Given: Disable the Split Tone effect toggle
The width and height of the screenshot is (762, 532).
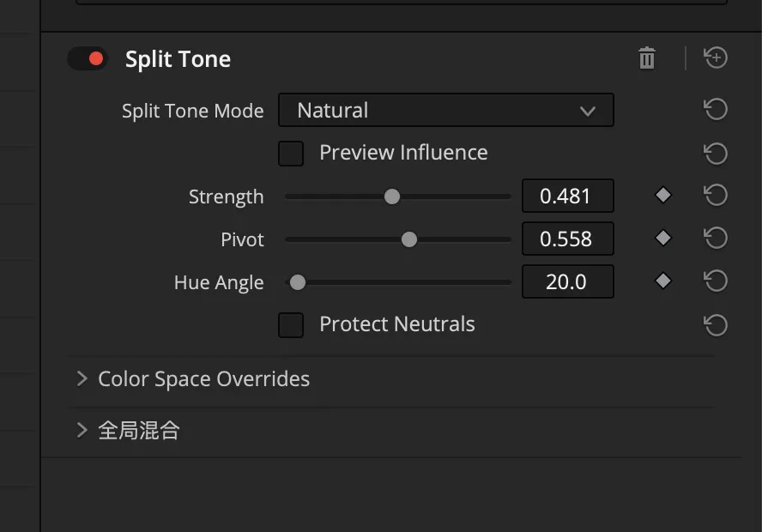Looking at the screenshot, I should [x=88, y=59].
